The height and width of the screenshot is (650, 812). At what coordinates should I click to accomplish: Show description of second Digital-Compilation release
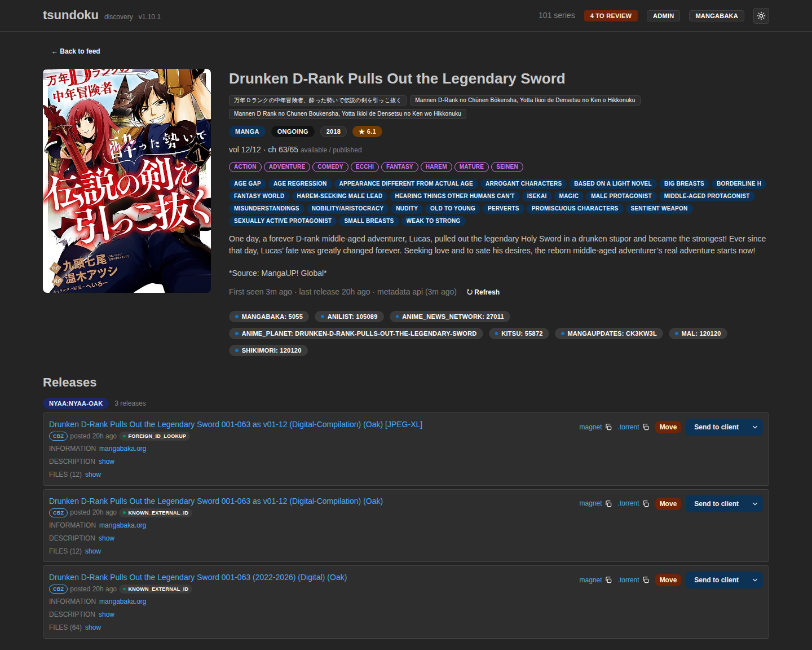click(107, 538)
